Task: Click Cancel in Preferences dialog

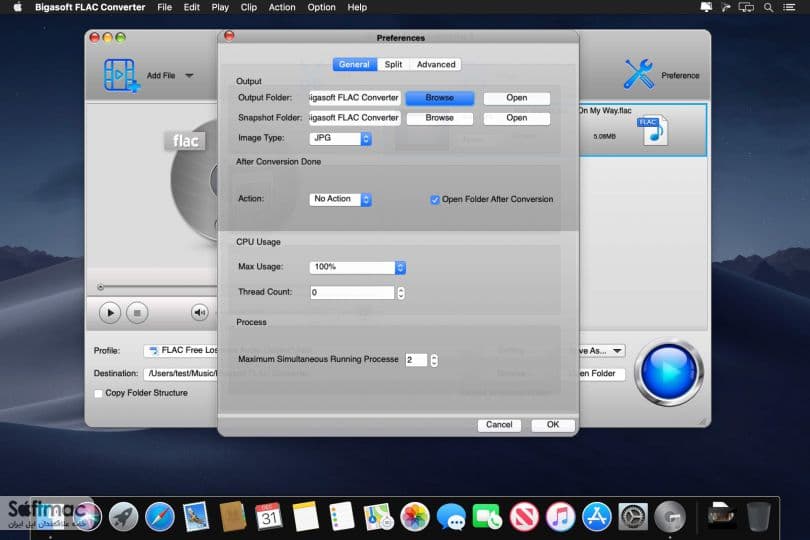Action: [499, 425]
